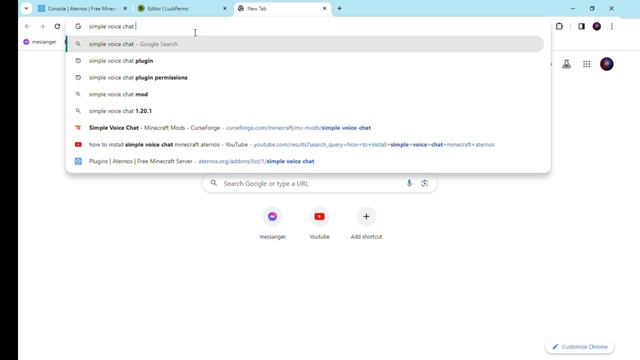Close the New Tab tab
This screenshot has height=360, width=640.
point(324,8)
